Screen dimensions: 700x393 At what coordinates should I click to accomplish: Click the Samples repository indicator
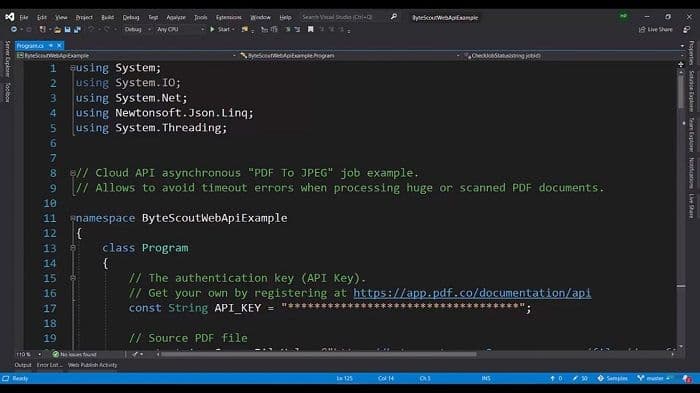click(612, 378)
